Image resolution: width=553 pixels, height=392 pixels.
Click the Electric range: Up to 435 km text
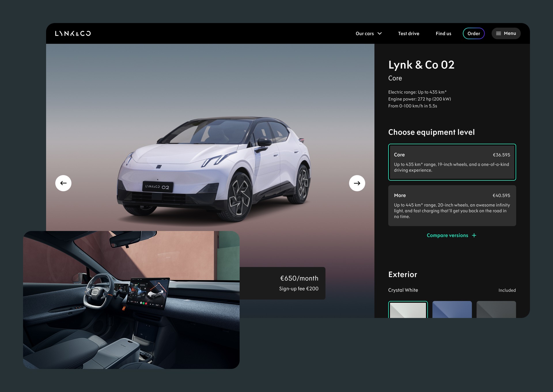click(417, 92)
